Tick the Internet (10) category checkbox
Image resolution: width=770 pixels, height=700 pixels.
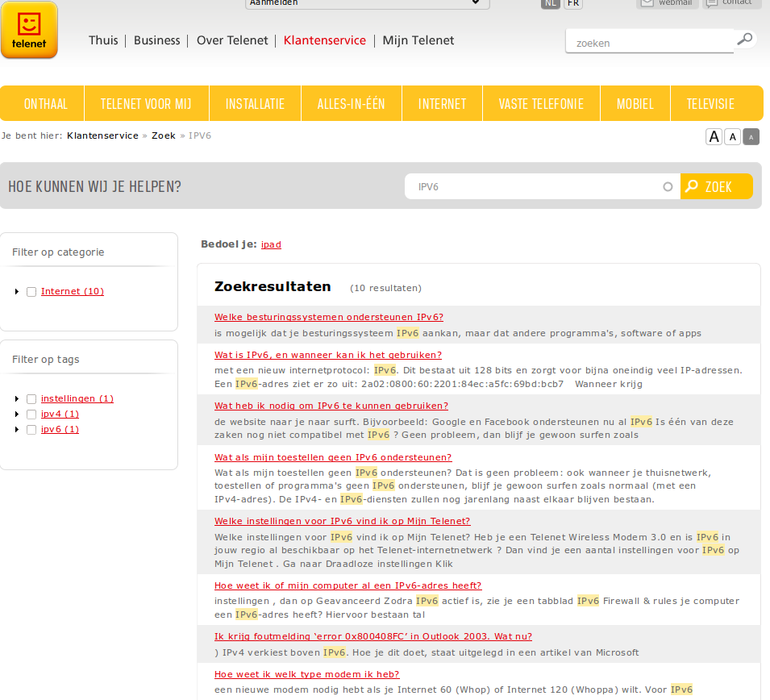tap(31, 292)
